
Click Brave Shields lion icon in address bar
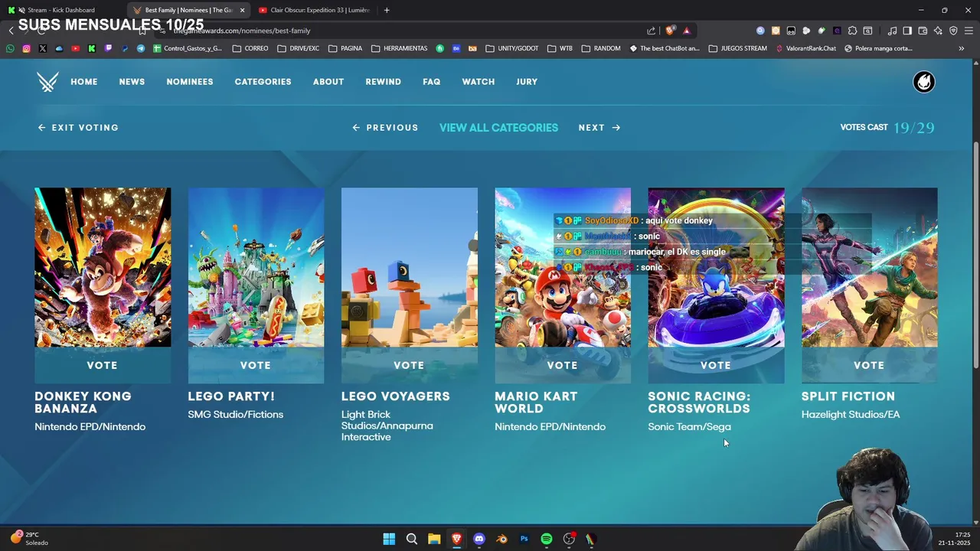pos(671,31)
